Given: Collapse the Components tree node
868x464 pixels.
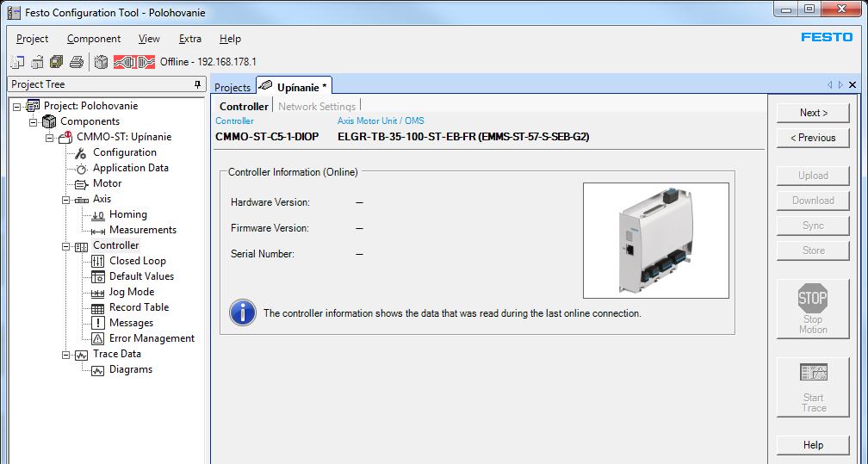Looking at the screenshot, I should (x=34, y=122).
